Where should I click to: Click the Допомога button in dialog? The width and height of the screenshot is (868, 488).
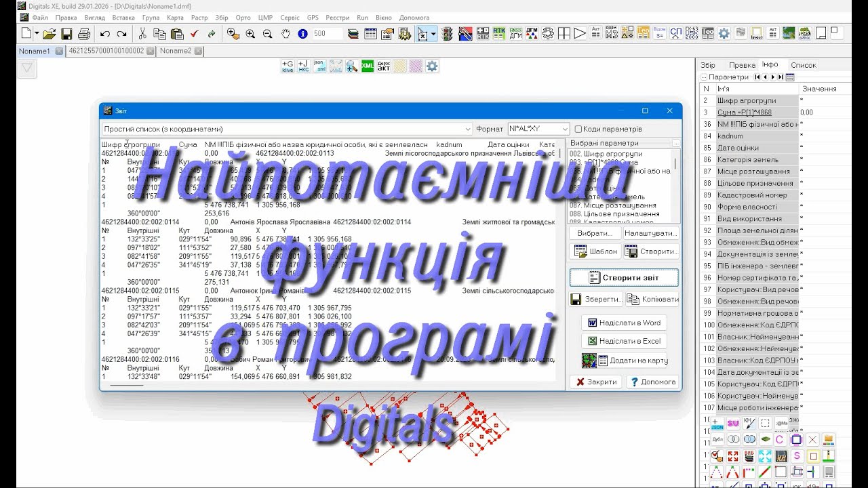[x=652, y=382]
